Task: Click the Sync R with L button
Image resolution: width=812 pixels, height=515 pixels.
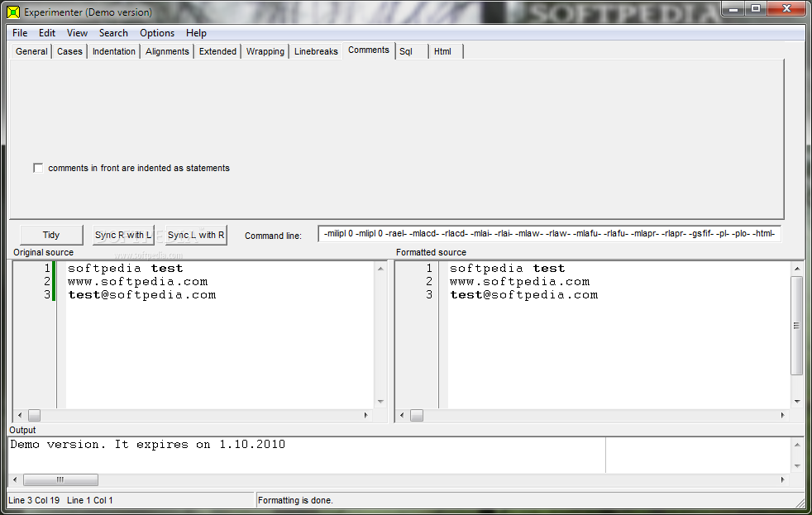Action: click(123, 235)
